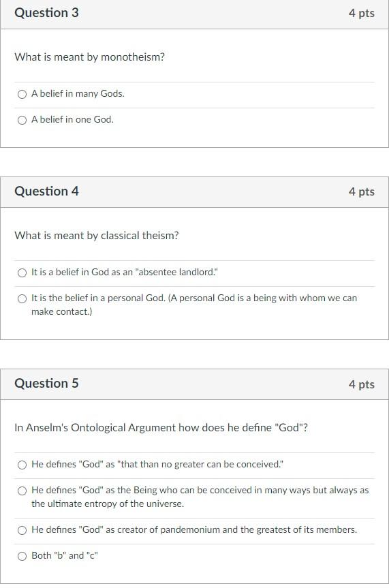Click the "4 pts" label in the Question 5 header
Viewport: 389px width, 588px height.
coord(361,384)
